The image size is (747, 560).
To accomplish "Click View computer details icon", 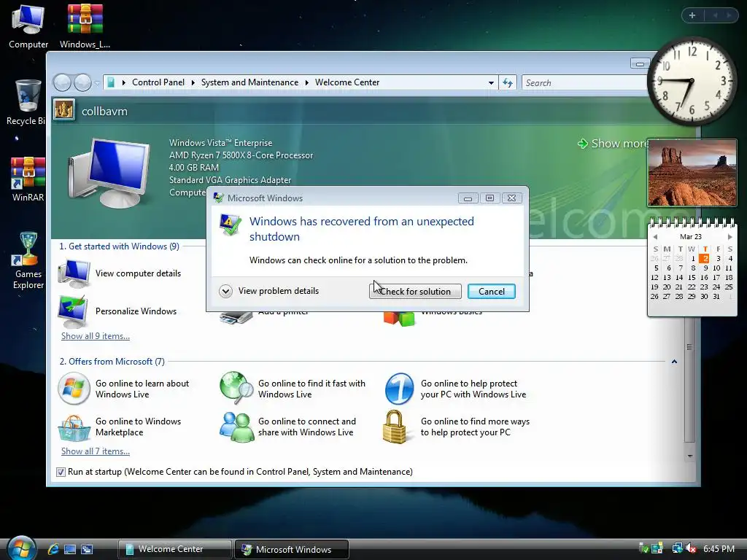I will click(74, 274).
